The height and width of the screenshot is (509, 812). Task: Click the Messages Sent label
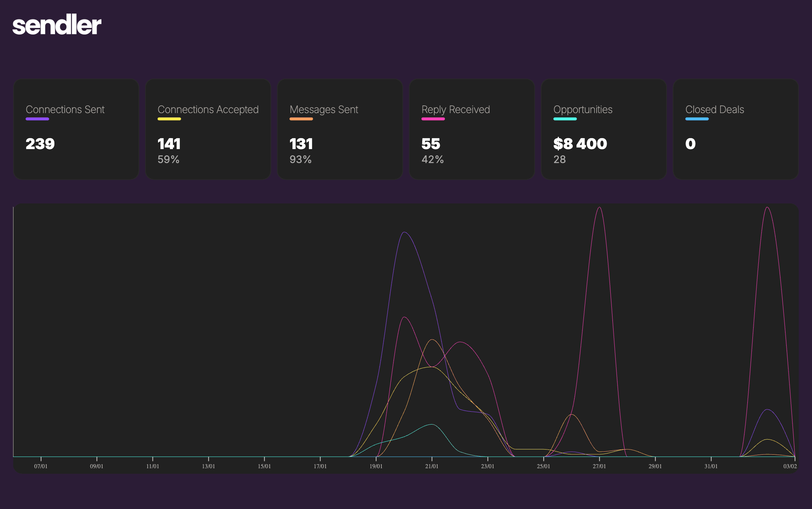click(324, 109)
